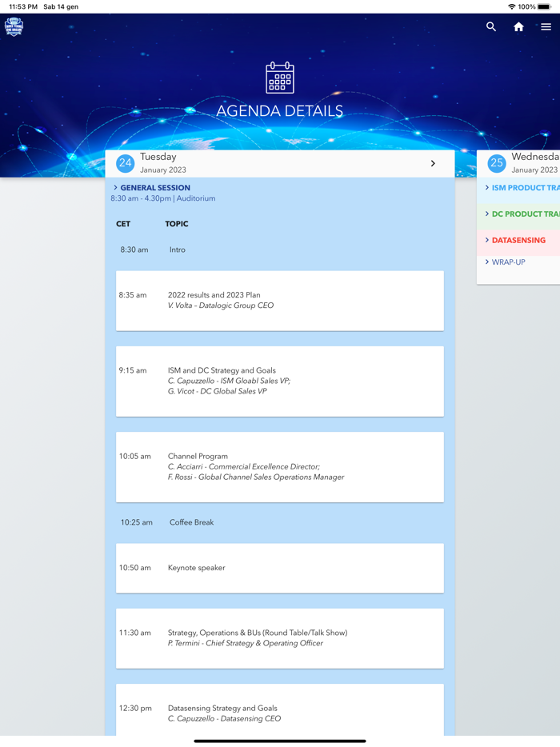Click the 9:15 am time label
Screen dimensions: 560x747
[133, 370]
